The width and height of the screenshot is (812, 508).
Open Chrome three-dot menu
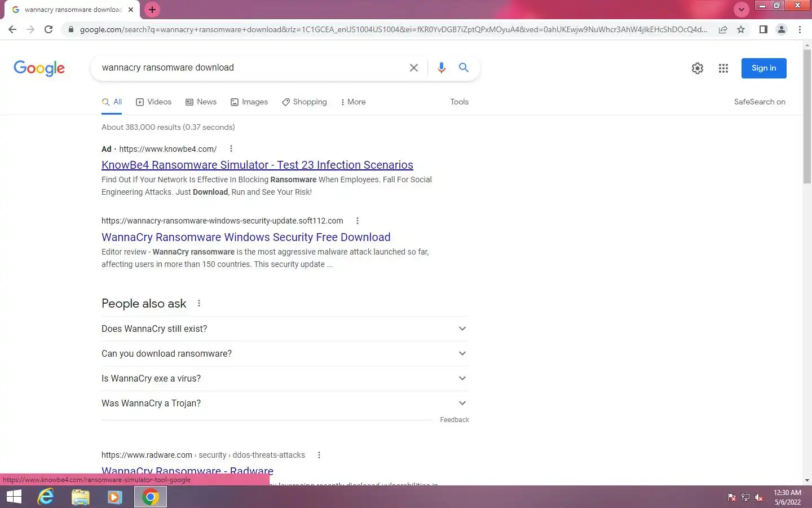(x=800, y=29)
